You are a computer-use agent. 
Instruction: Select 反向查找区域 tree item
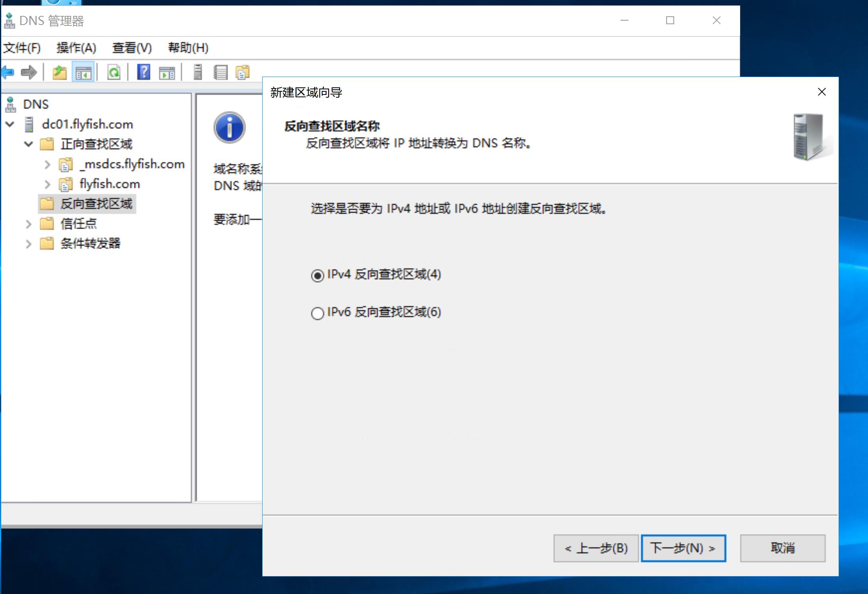click(97, 203)
